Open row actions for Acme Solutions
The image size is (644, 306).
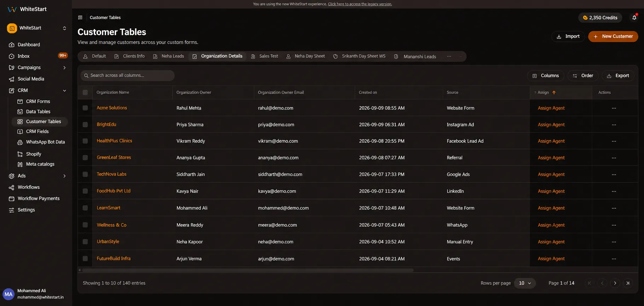pyautogui.click(x=614, y=108)
